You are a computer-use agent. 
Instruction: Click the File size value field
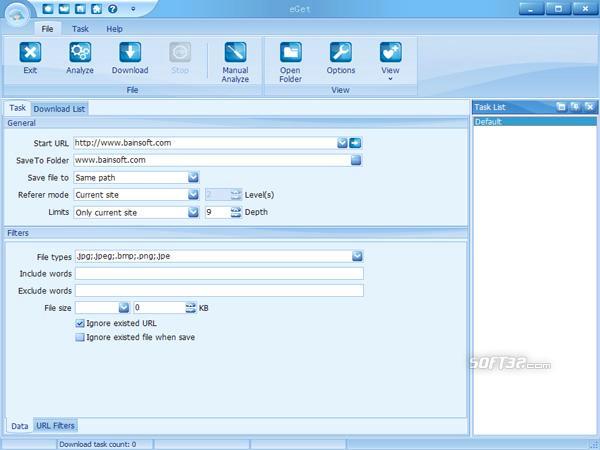tap(160, 308)
